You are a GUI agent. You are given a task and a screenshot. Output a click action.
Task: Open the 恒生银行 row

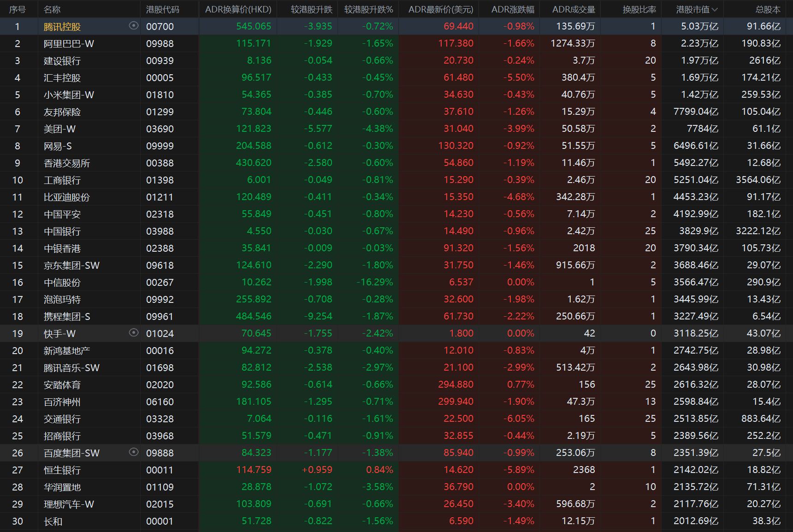click(396, 470)
